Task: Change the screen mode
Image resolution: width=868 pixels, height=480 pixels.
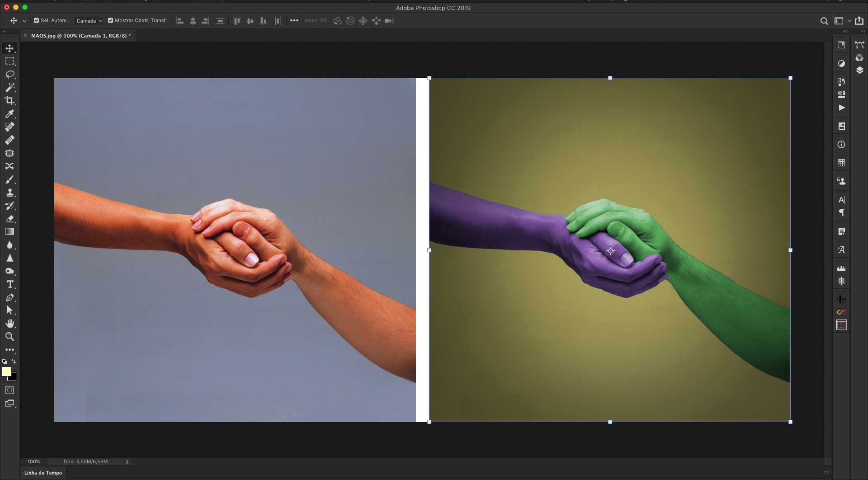Action: tap(9, 404)
